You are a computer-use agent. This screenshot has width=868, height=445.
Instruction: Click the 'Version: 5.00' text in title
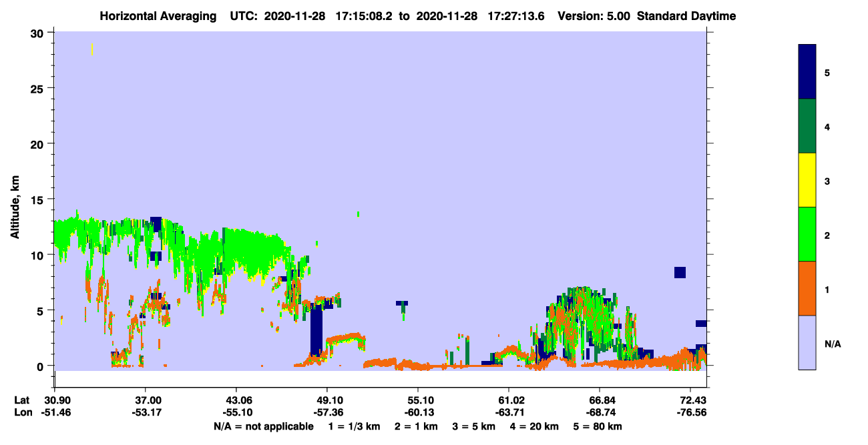pos(594,16)
